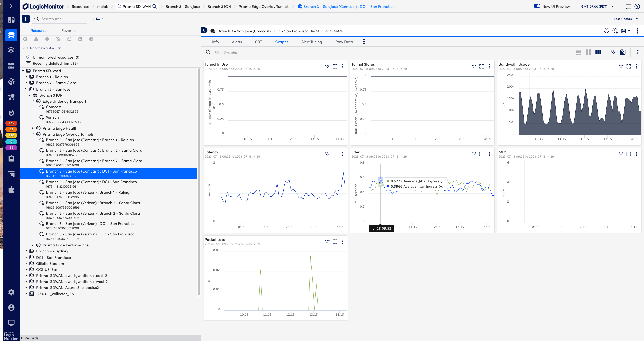
Task: Open the clipboard Reports sidebar icon
Action: (x=11, y=158)
